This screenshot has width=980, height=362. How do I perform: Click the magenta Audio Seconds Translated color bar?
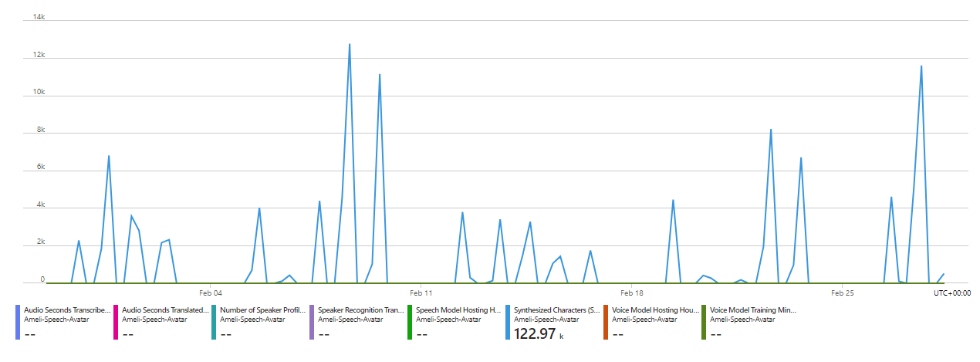[116, 323]
